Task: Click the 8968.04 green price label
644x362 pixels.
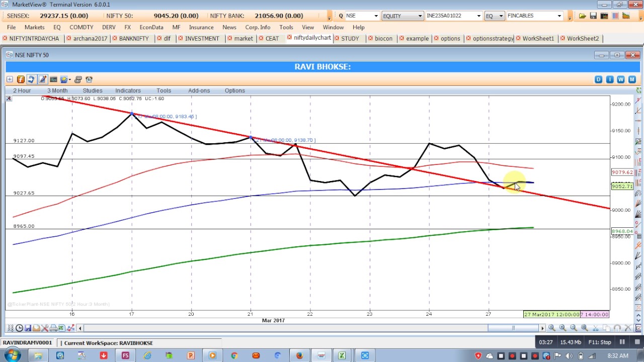Action: [622, 231]
